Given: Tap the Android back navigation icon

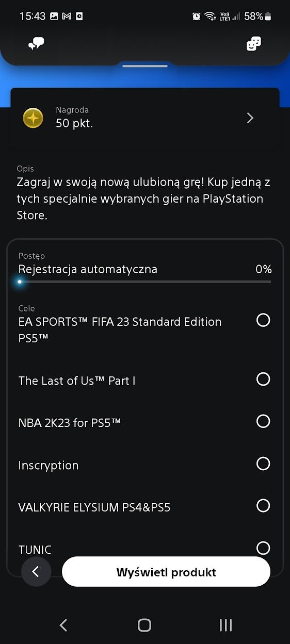Looking at the screenshot, I should 63,625.
